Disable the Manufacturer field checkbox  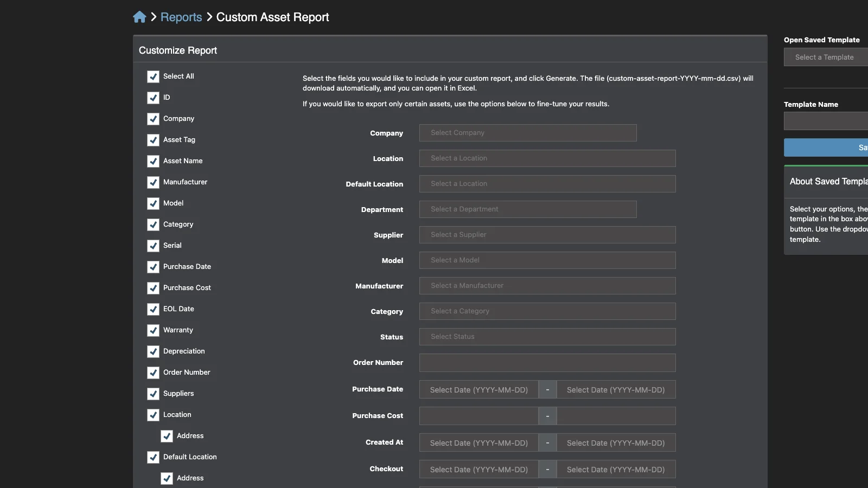(153, 182)
